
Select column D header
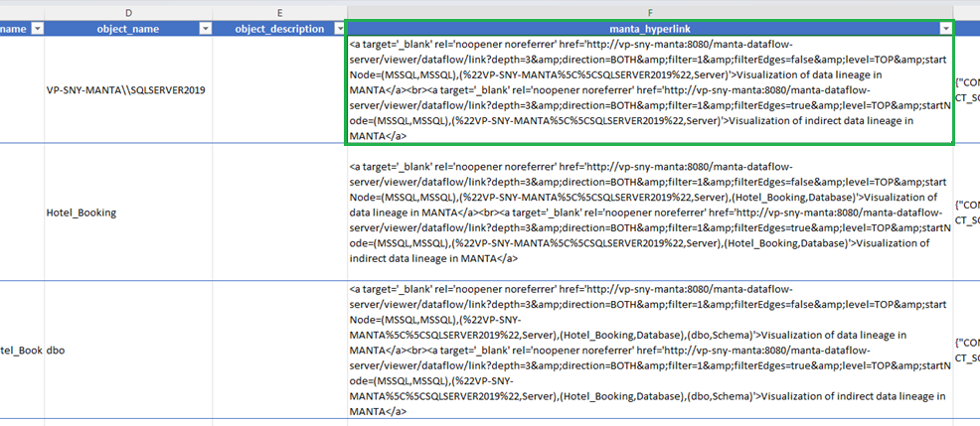(128, 11)
